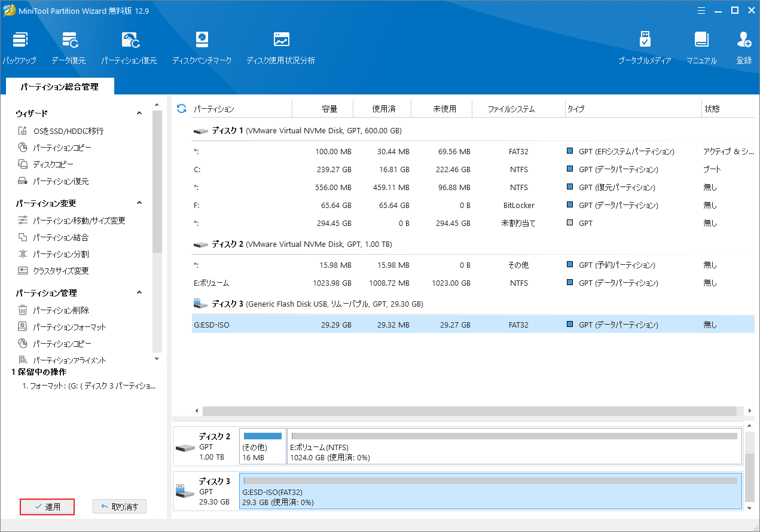Choose パーティションコピー under ウィザード
760x532 pixels.
[x=54, y=148]
